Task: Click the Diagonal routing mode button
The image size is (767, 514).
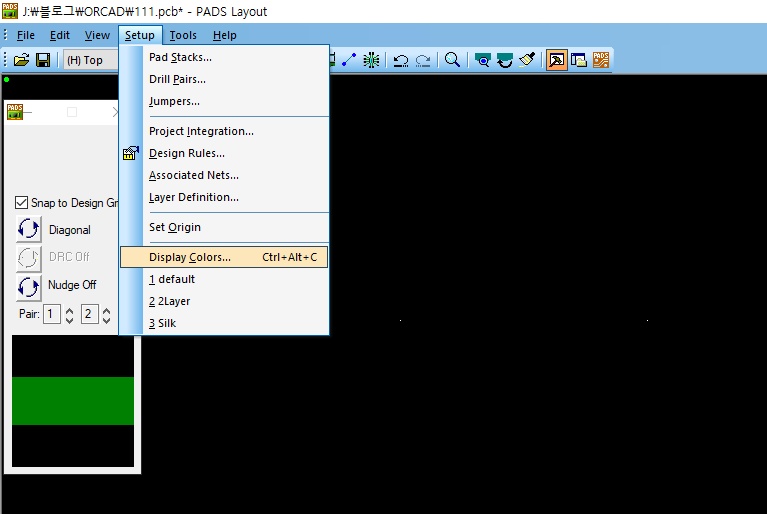Action: pyautogui.click(x=28, y=229)
